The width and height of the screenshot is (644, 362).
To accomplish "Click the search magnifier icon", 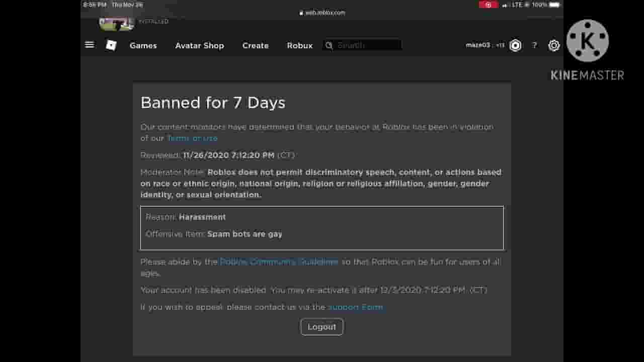I will (329, 45).
